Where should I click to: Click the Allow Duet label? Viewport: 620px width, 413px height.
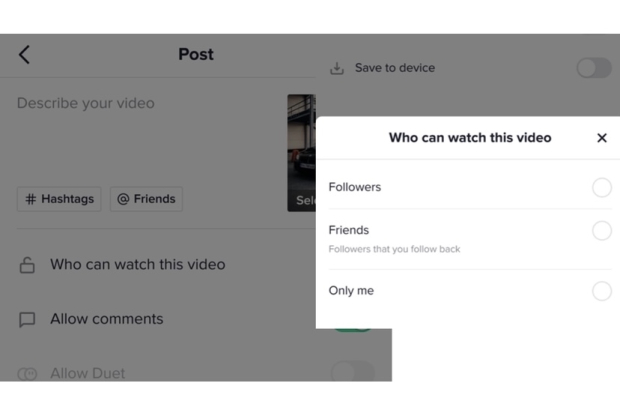pyautogui.click(x=88, y=374)
